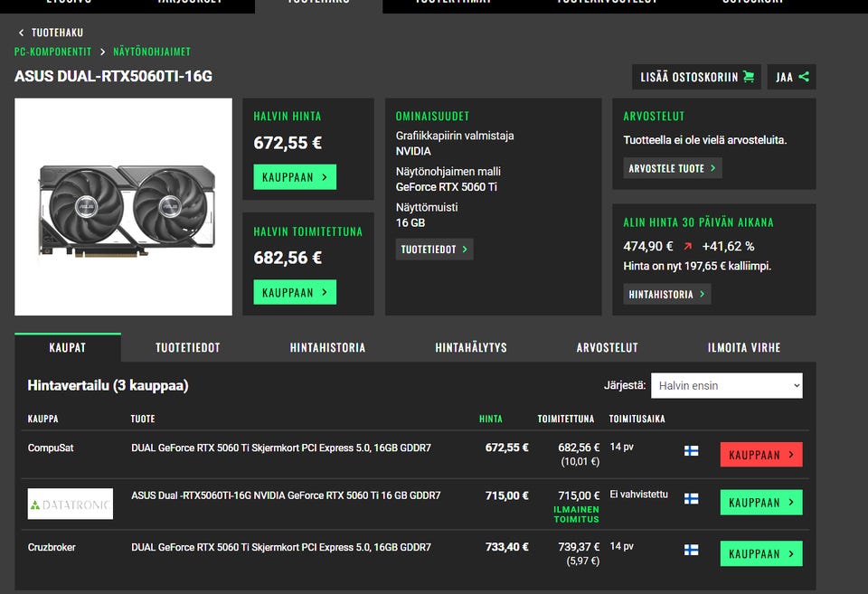Click Hintahistoria button in 30-day price box
The height and width of the screenshot is (594, 868).
coord(667,294)
